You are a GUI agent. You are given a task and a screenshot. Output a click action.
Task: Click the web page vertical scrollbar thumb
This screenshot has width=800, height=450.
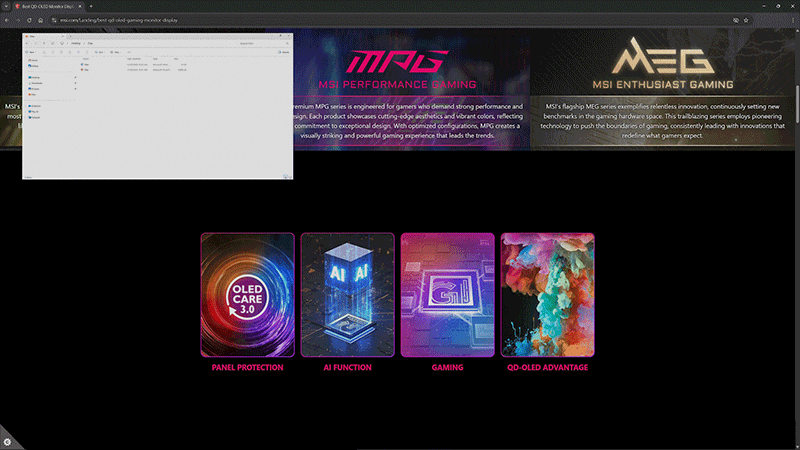tap(797, 104)
